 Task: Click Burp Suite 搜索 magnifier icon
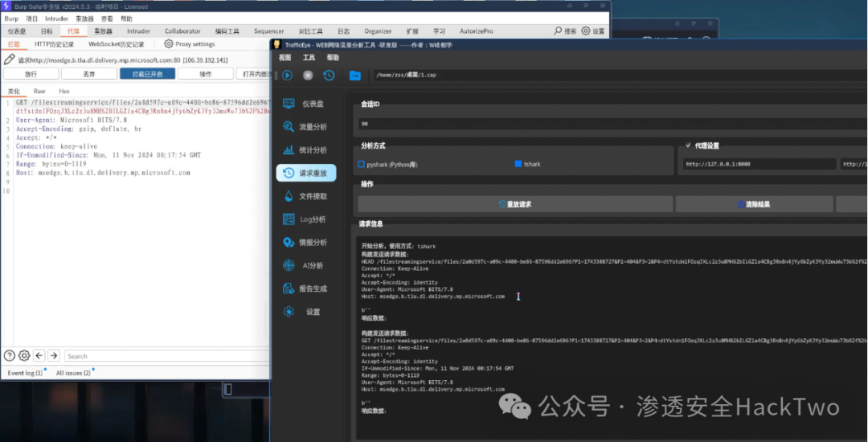click(x=558, y=31)
